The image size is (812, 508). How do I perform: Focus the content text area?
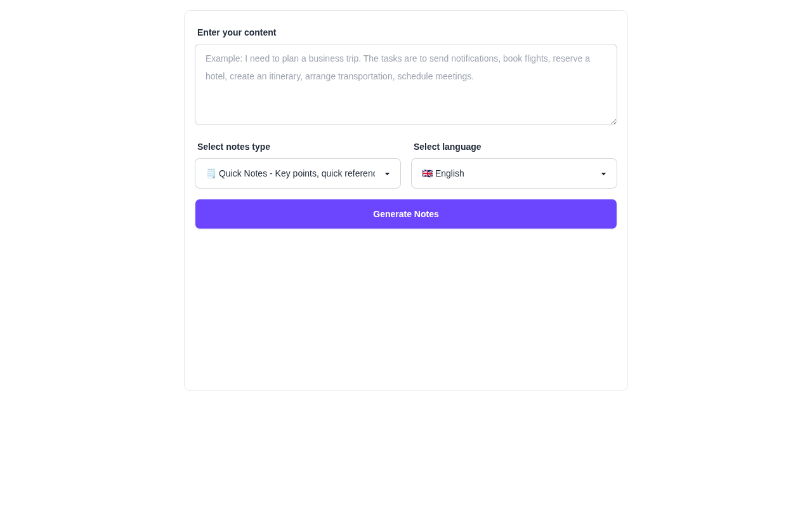(406, 84)
